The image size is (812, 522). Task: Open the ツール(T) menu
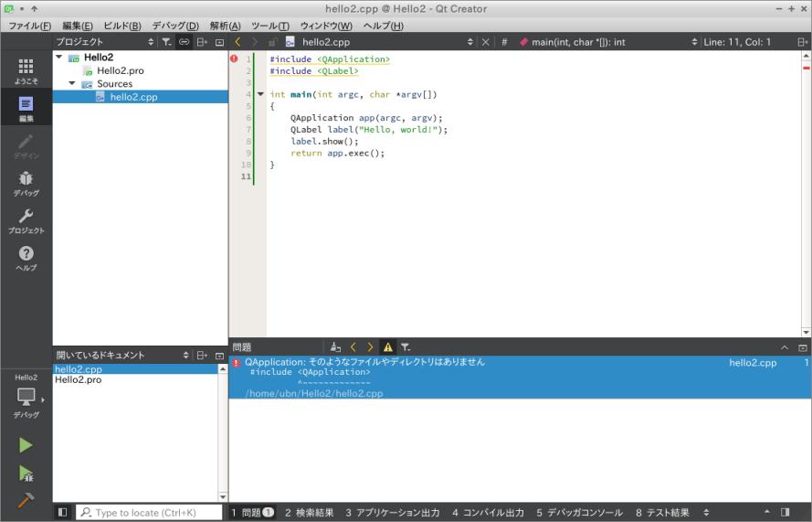pos(270,26)
